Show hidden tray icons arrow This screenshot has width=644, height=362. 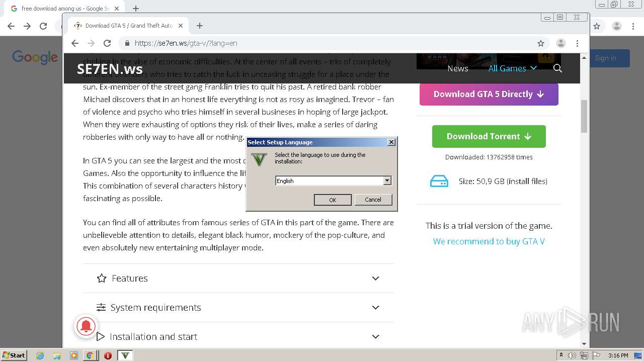coord(561,355)
